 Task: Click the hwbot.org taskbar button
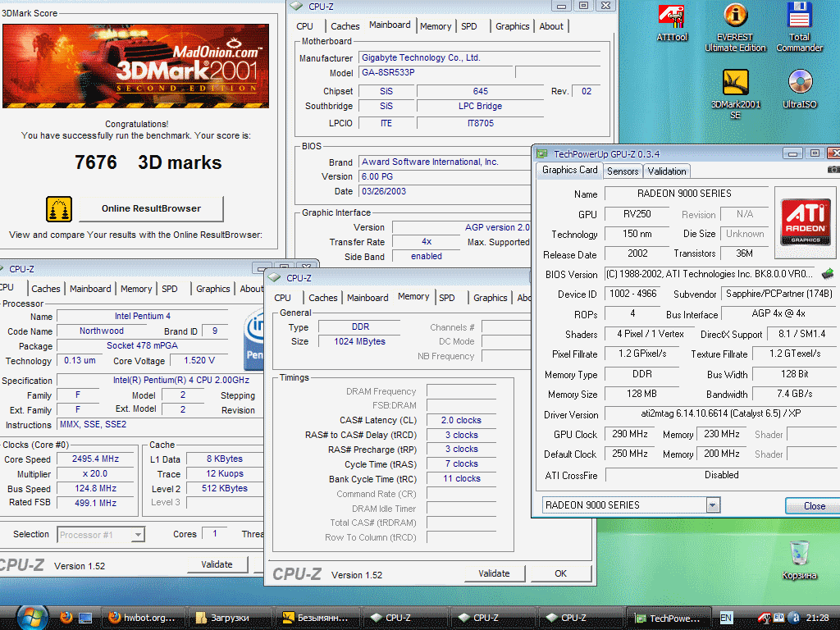(143, 618)
